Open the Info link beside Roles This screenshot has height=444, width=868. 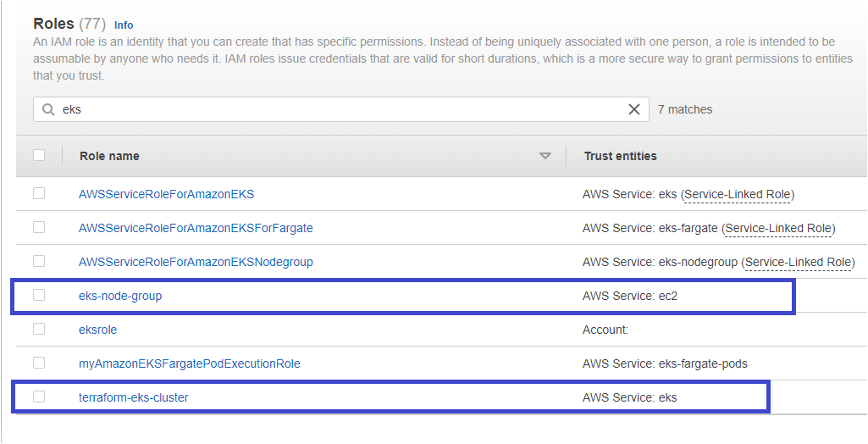tap(124, 25)
